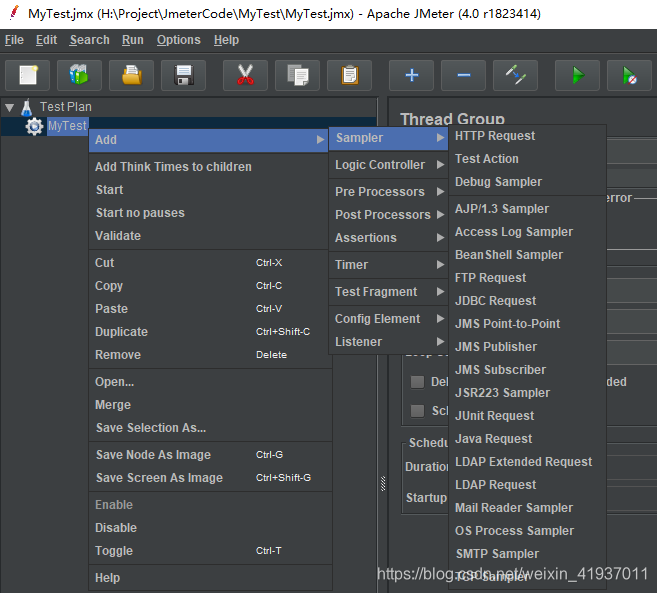Click the New test plan toolbar icon
Screen dimensions: 657x593
[x=28, y=75]
